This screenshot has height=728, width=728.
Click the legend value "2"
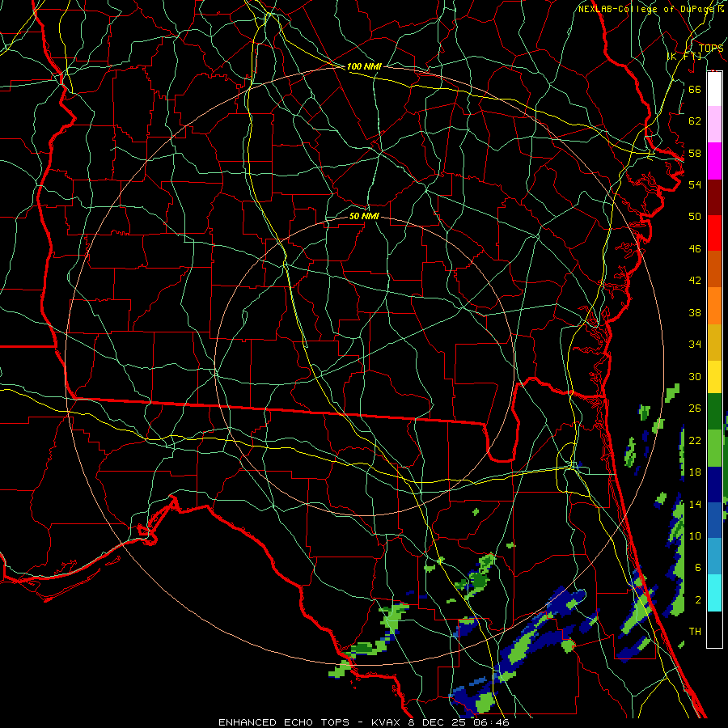click(698, 600)
